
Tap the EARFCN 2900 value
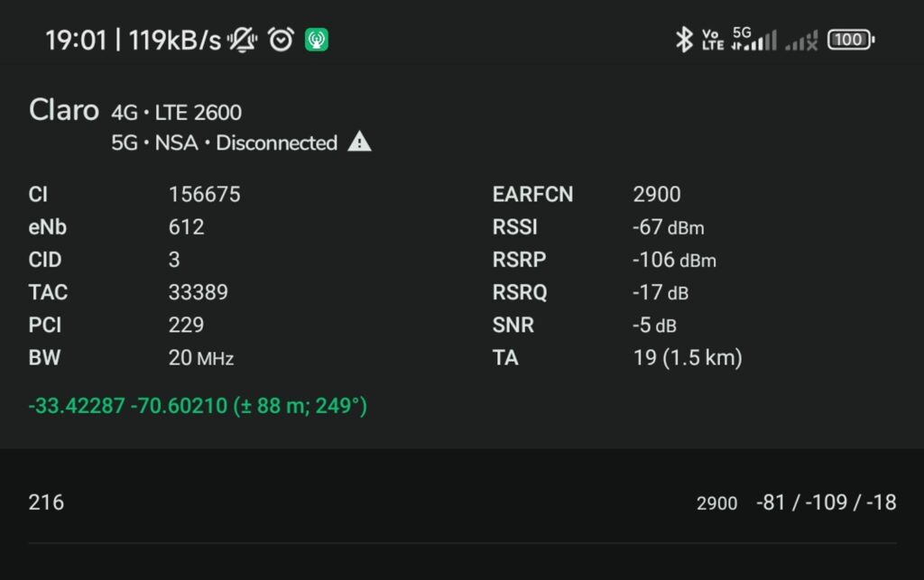[657, 194]
